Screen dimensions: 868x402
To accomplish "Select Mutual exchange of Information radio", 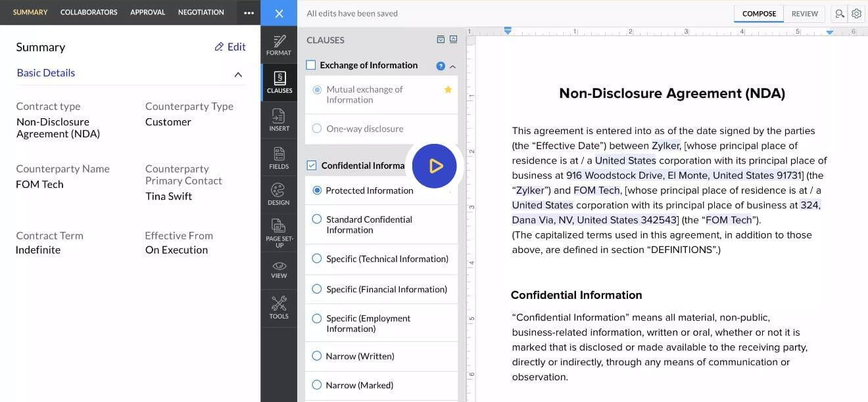I will click(317, 90).
